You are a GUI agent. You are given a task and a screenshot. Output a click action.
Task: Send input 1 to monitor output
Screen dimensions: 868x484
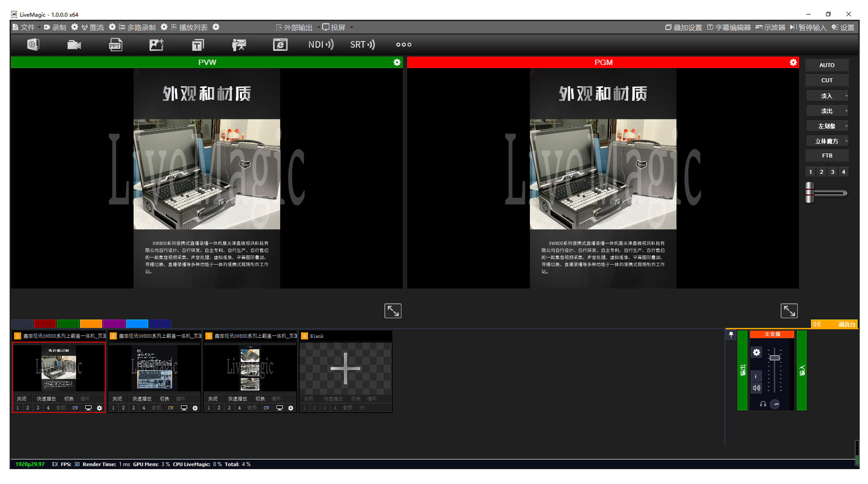(x=88, y=408)
